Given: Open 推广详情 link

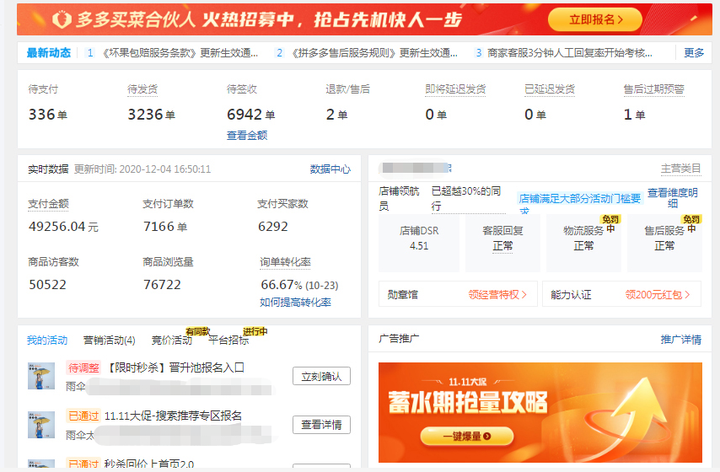Looking at the screenshot, I should (x=681, y=340).
